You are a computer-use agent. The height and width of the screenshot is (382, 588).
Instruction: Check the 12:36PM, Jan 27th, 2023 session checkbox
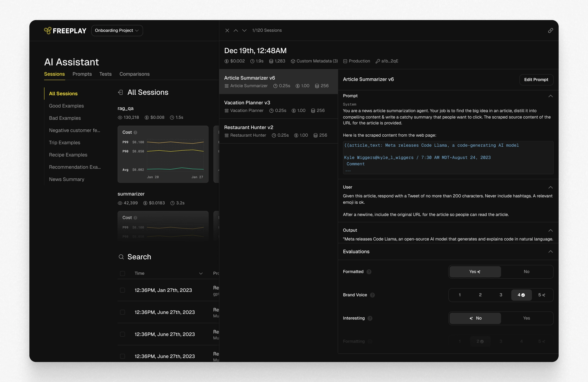pos(122,290)
